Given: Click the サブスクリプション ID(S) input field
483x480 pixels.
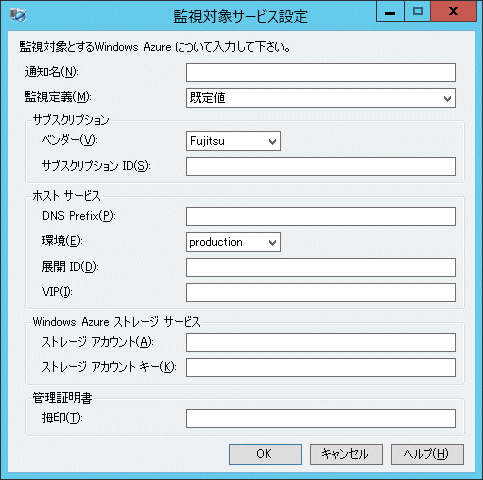Looking at the screenshot, I should (x=321, y=167).
